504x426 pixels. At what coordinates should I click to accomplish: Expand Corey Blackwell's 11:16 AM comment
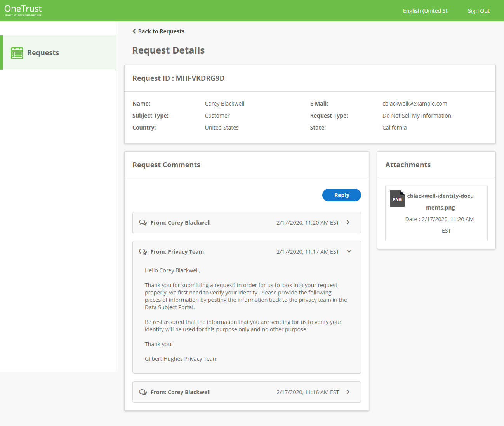coord(348,392)
